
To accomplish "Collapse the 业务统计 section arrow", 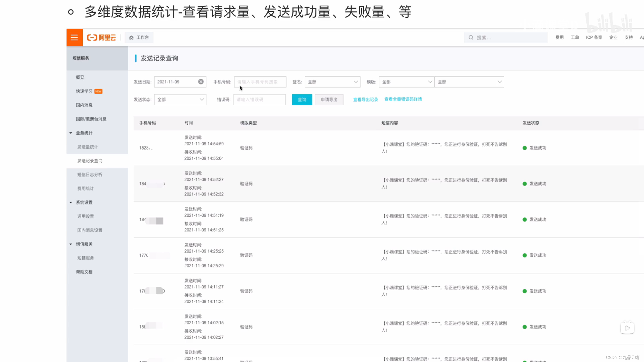I will pyautogui.click(x=71, y=133).
